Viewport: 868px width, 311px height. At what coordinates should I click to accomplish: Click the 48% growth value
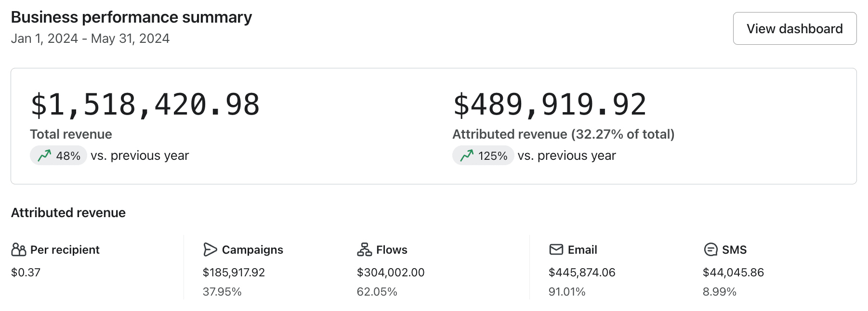point(68,156)
